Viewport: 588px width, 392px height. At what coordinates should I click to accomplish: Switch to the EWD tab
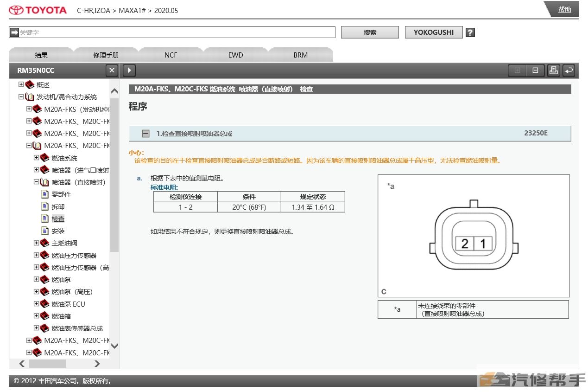tap(235, 55)
